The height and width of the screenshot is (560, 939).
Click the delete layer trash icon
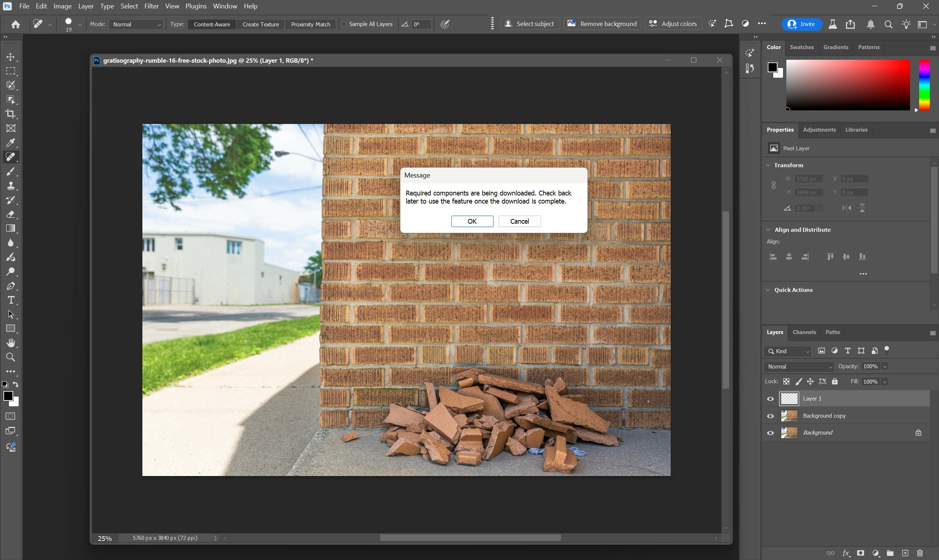(x=920, y=553)
